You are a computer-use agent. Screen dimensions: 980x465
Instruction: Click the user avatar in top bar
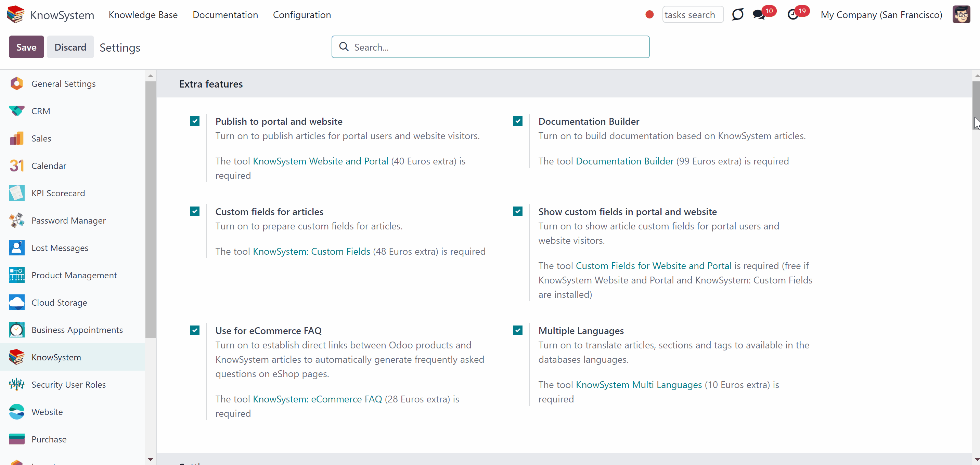tap(961, 15)
